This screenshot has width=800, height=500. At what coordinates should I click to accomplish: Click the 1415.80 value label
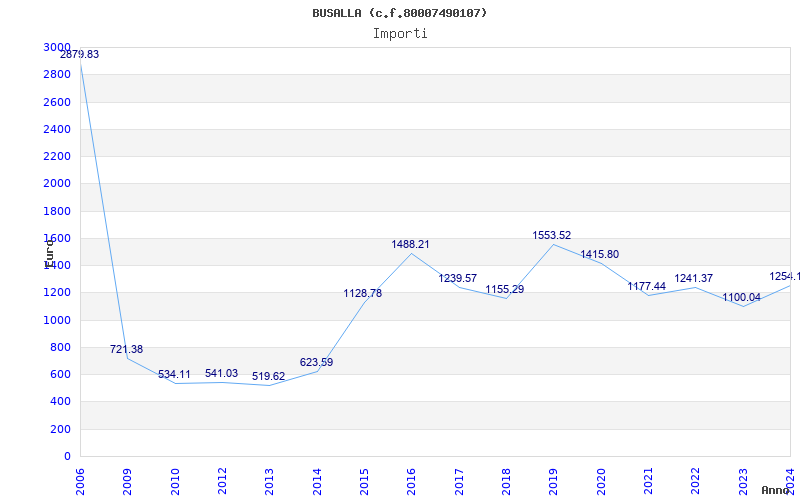pyautogui.click(x=599, y=254)
